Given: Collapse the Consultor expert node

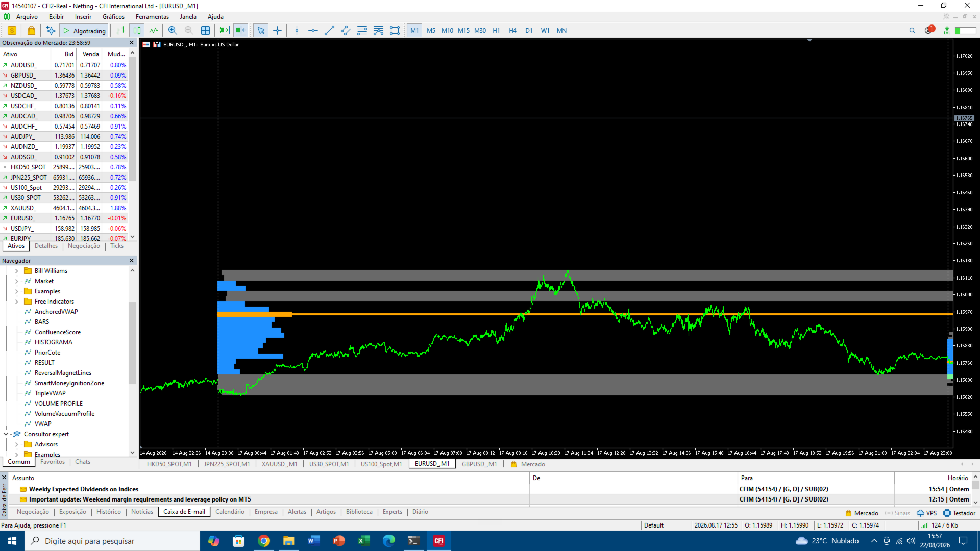Looking at the screenshot, I should 6,434.
